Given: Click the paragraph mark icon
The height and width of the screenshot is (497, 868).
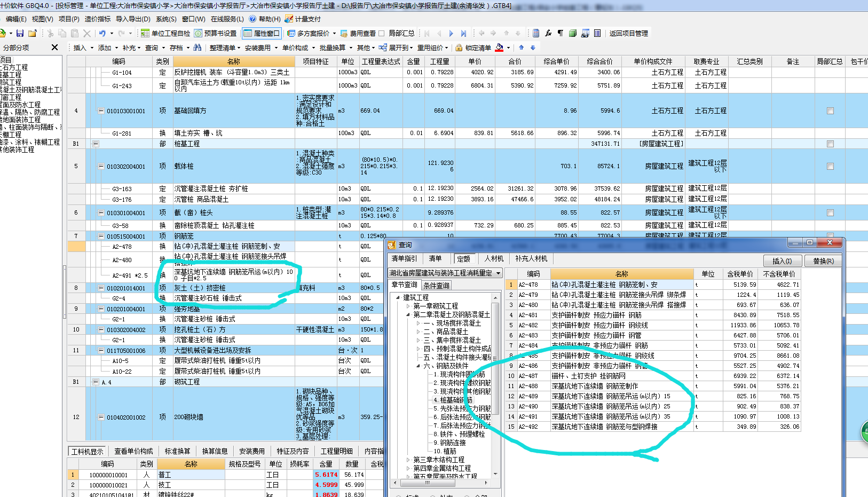Looking at the screenshot, I should tap(561, 33).
